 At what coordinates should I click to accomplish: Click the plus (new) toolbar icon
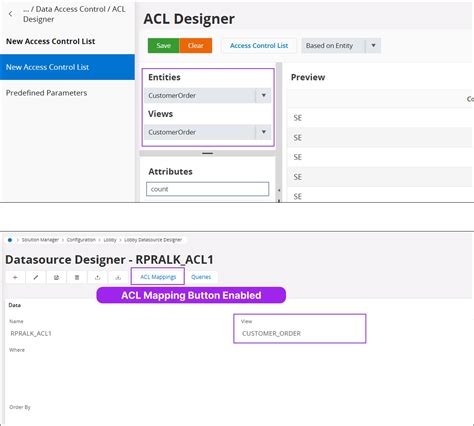(15, 277)
